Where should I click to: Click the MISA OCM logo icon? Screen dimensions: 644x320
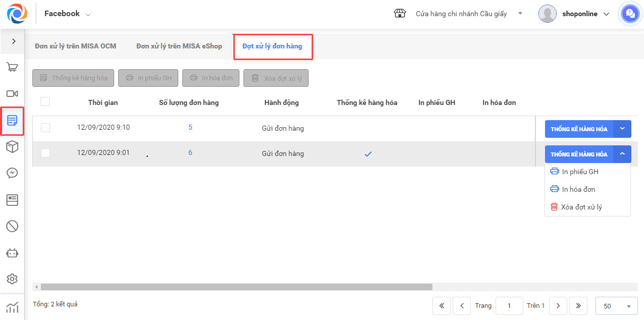(x=17, y=14)
